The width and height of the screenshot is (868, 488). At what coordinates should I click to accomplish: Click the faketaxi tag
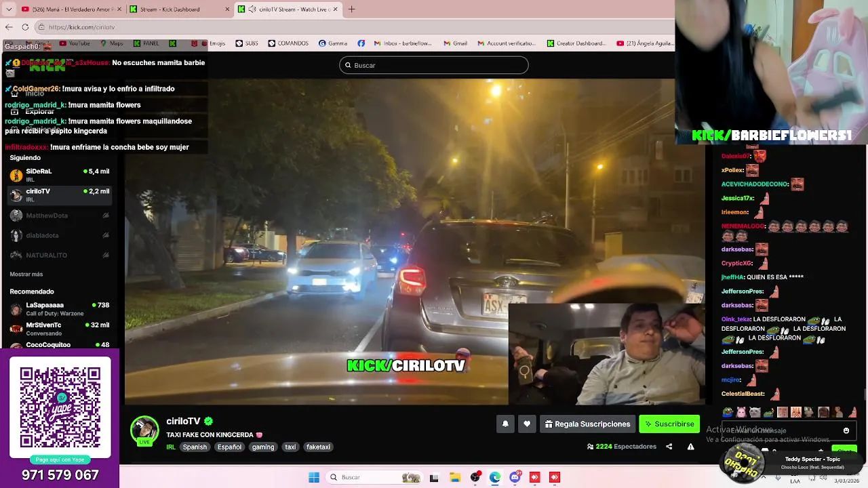[x=318, y=447]
